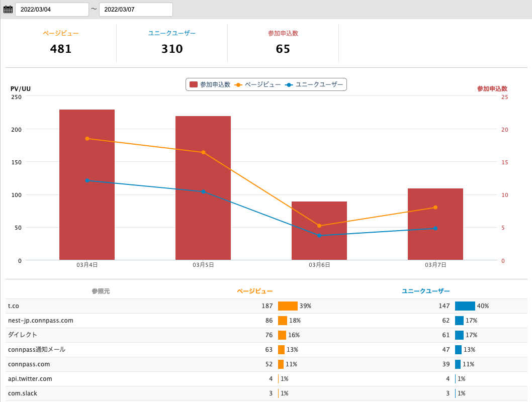Viewport: 532px width, 402px height.
Task: Select the 03月4日 red bar
Action: 87,185
